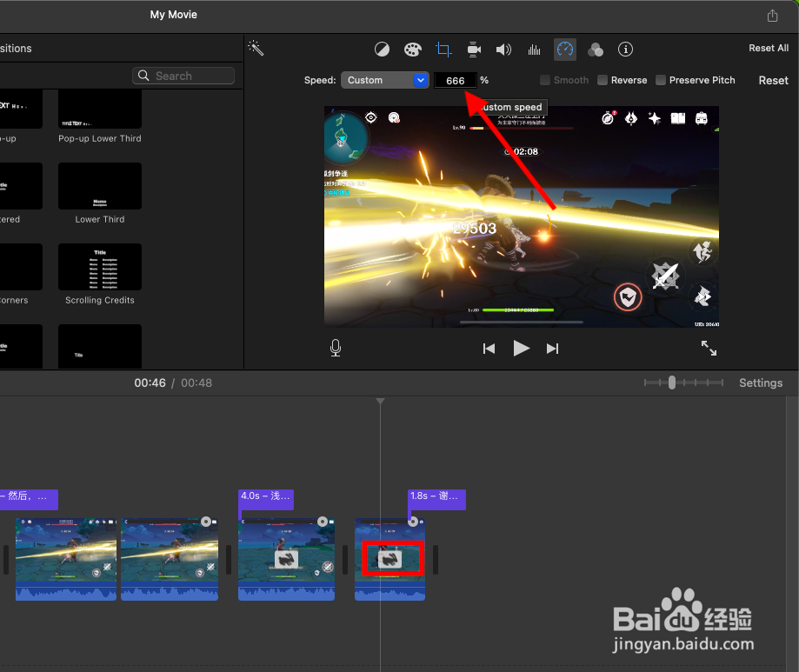The image size is (799, 672).
Task: Skip to next clip
Action: pos(552,349)
